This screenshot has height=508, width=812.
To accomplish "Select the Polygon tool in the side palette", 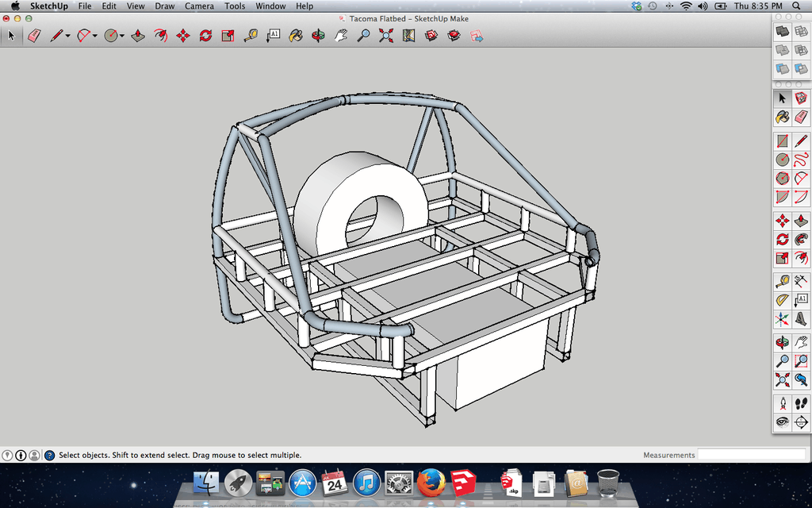I will coord(783,179).
